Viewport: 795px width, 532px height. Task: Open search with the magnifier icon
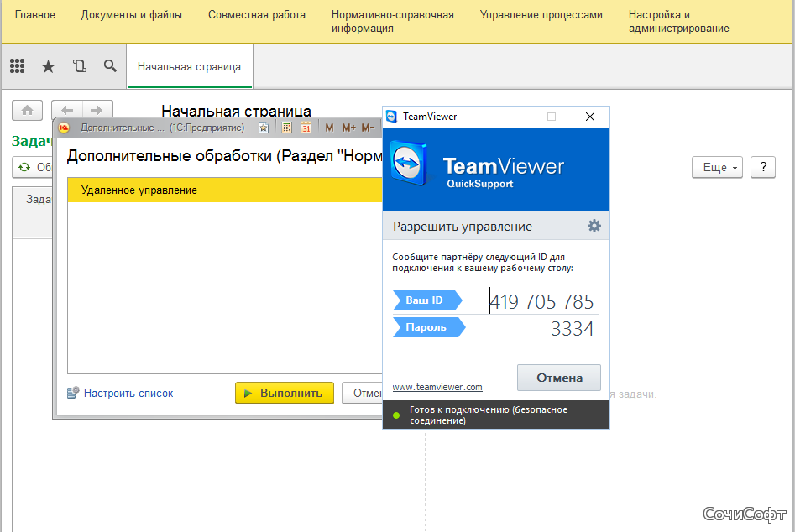(110, 65)
